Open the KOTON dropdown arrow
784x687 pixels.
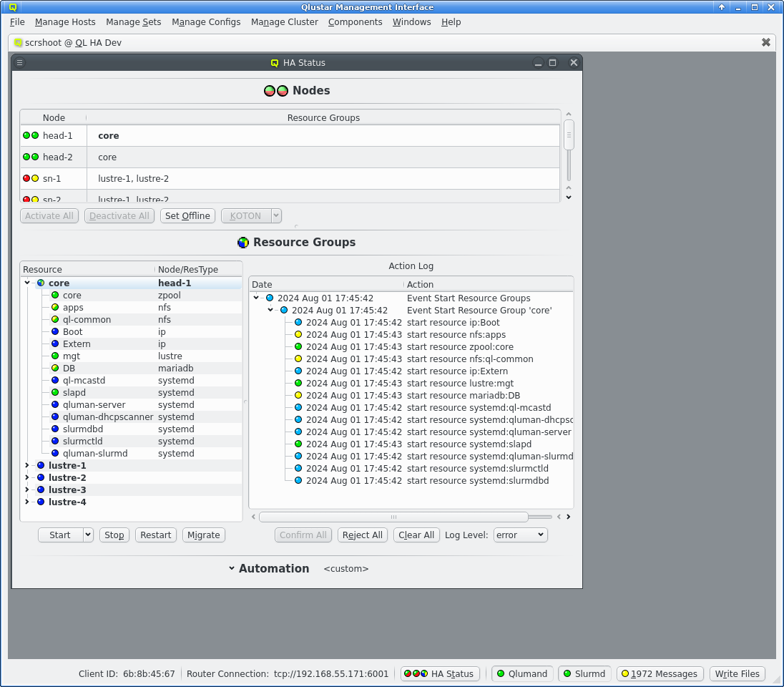tap(276, 215)
